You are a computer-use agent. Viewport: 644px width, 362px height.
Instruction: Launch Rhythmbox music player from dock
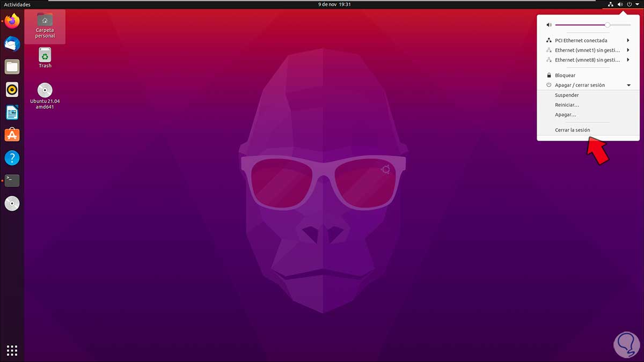click(12, 90)
